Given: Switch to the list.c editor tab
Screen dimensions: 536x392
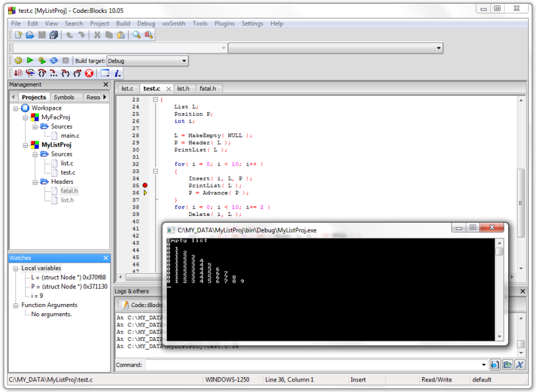Looking at the screenshot, I should pyautogui.click(x=128, y=89).
